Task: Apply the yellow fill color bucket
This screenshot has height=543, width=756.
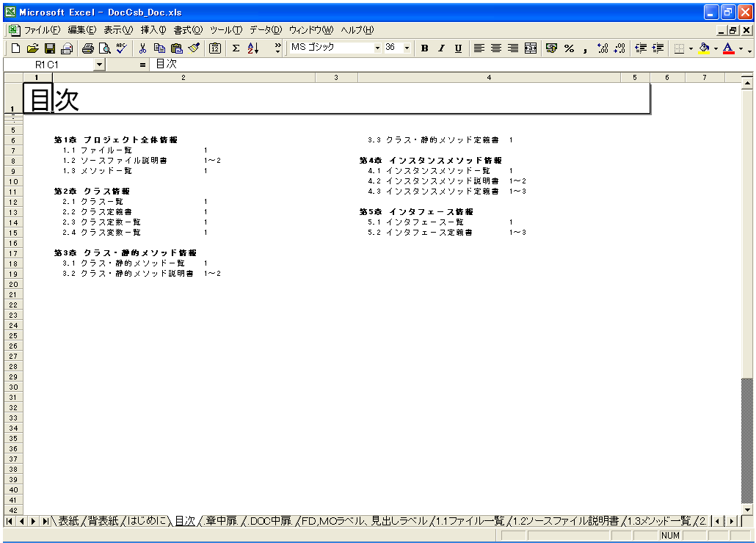Action: pyautogui.click(x=704, y=48)
